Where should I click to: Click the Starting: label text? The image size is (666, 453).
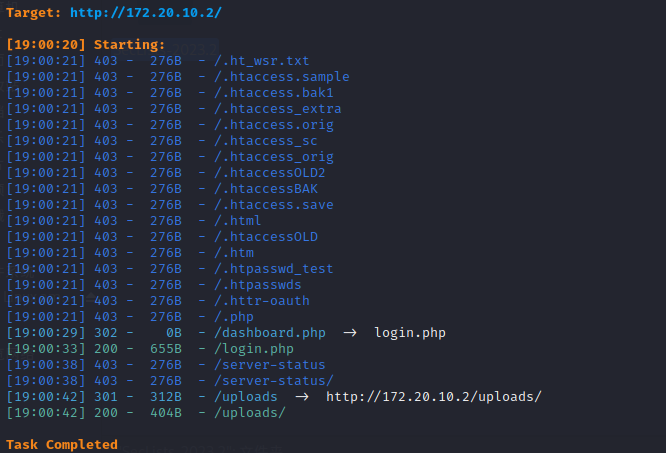(129, 45)
